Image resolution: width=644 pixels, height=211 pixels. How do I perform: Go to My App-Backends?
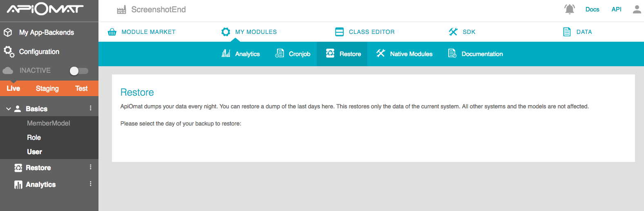pos(47,32)
